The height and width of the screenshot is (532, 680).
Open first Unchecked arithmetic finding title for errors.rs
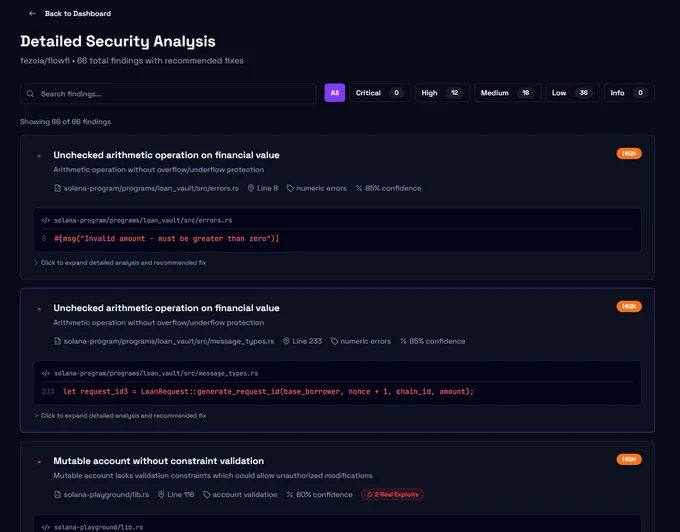[x=166, y=155]
